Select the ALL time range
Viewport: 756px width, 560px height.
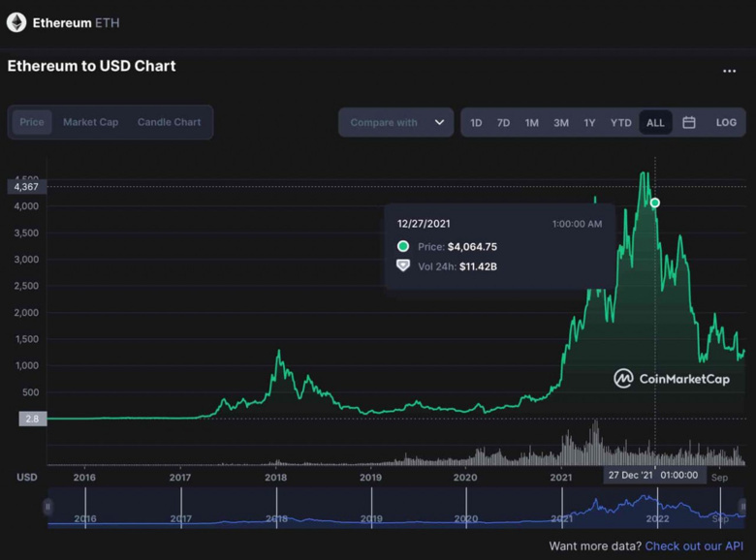tap(655, 123)
